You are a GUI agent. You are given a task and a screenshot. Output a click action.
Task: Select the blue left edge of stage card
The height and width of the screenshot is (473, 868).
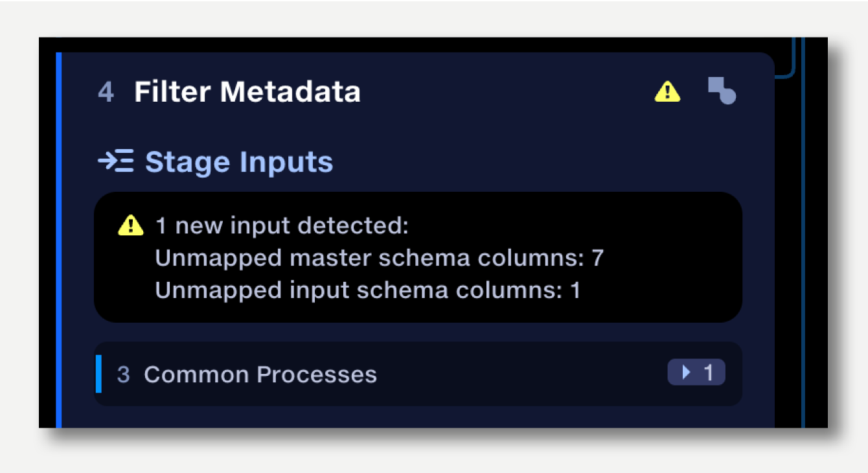pos(59,240)
